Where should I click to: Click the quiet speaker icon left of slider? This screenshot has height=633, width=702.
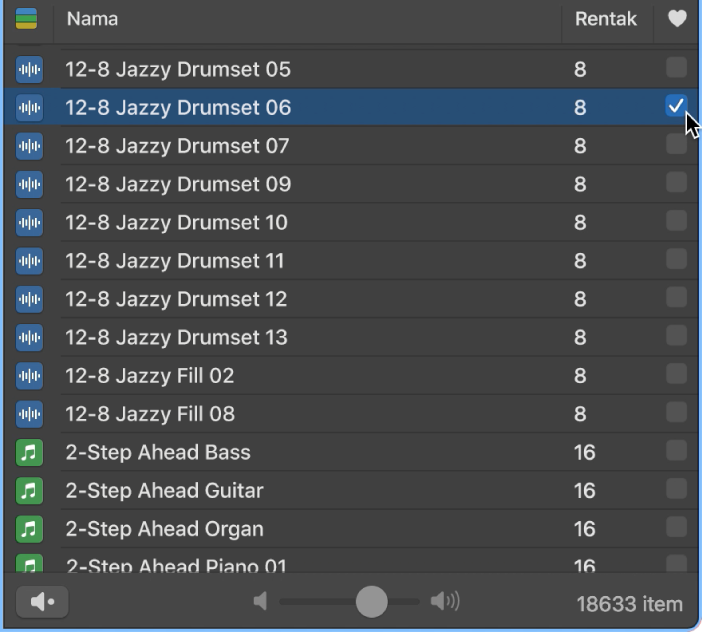click(x=261, y=601)
